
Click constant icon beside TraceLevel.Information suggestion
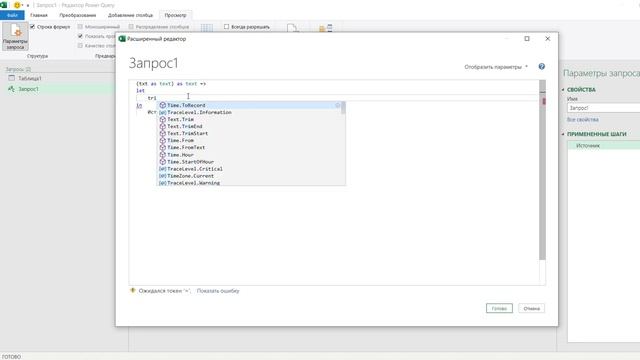[x=162, y=112]
